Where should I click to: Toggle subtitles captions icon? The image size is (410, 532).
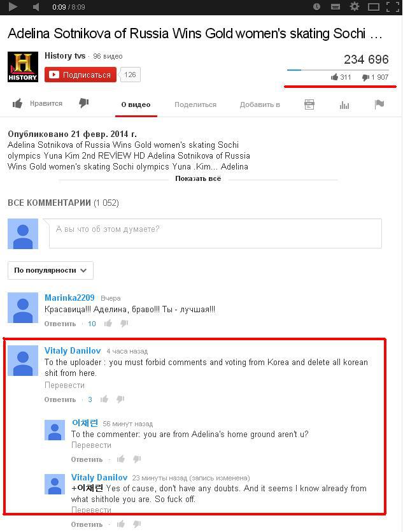pyautogui.click(x=336, y=7)
